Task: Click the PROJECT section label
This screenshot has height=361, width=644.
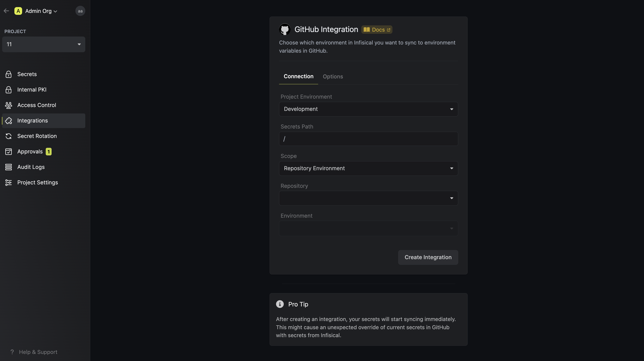Action: tap(15, 32)
